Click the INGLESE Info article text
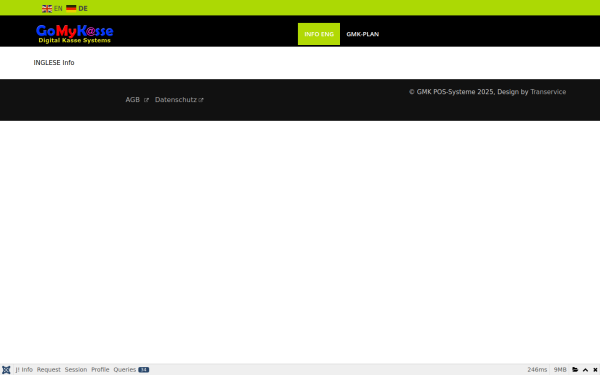The width and height of the screenshot is (600, 375). 54,63
